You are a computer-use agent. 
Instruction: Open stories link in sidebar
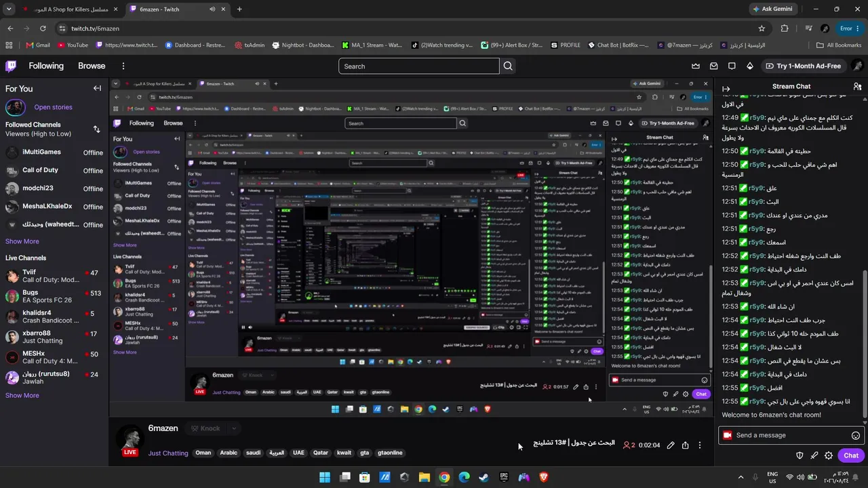tap(53, 107)
